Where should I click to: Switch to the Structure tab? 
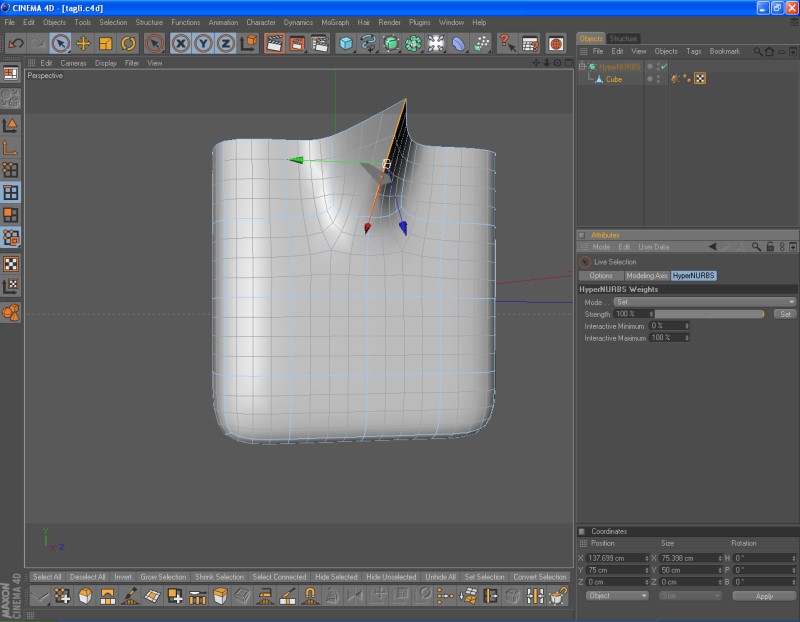[x=624, y=38]
